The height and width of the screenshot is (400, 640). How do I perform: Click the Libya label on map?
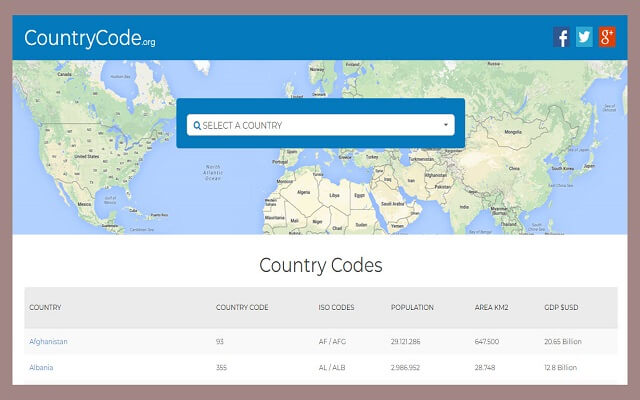click(334, 195)
